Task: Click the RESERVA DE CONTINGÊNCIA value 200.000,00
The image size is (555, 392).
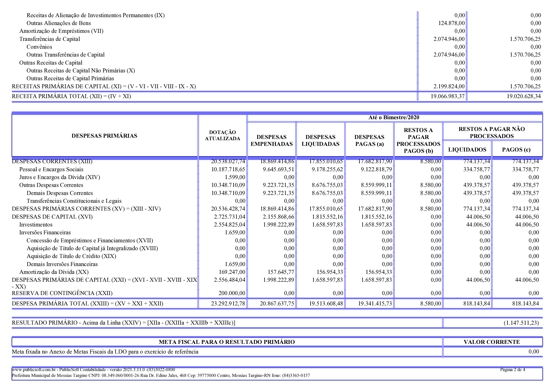Action: tap(232, 293)
